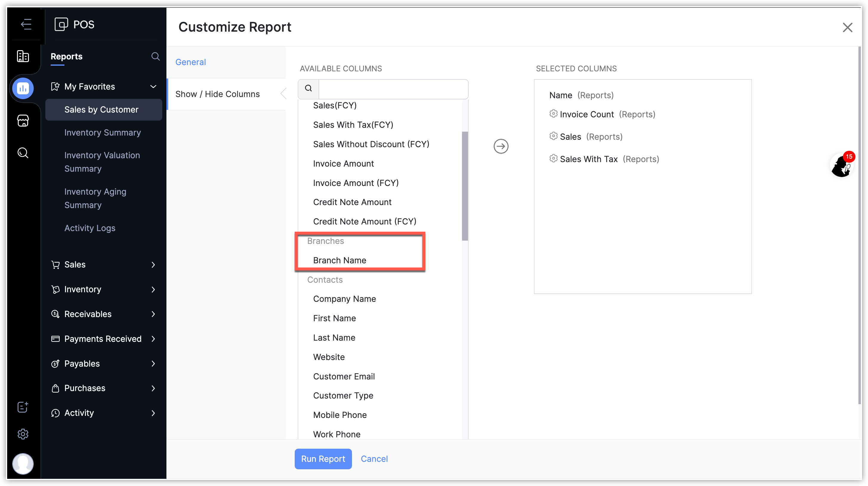868x486 pixels.
Task: Click the search icon beside Reports
Action: coord(155,56)
